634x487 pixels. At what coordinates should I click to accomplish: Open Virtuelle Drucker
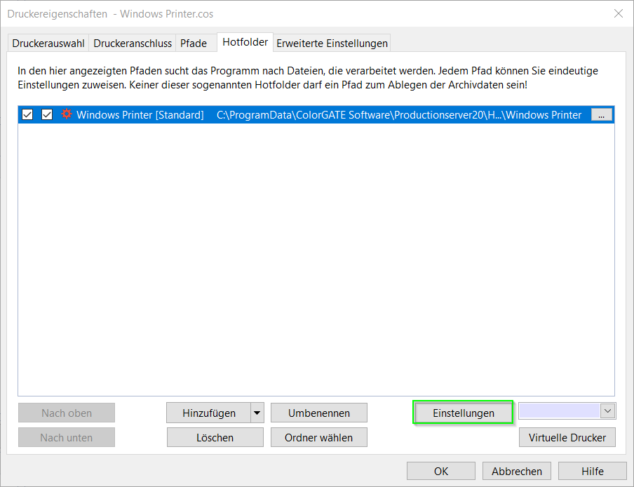coord(566,437)
